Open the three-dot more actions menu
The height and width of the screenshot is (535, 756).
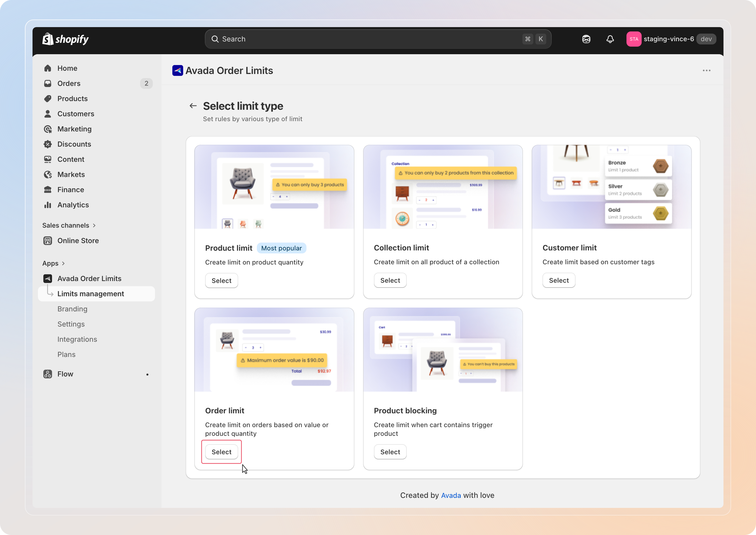(706, 71)
